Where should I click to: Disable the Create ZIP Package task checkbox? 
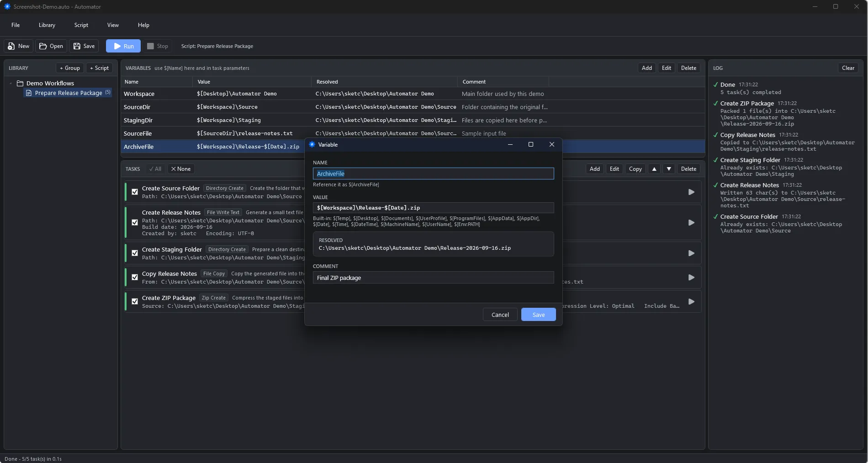135,302
